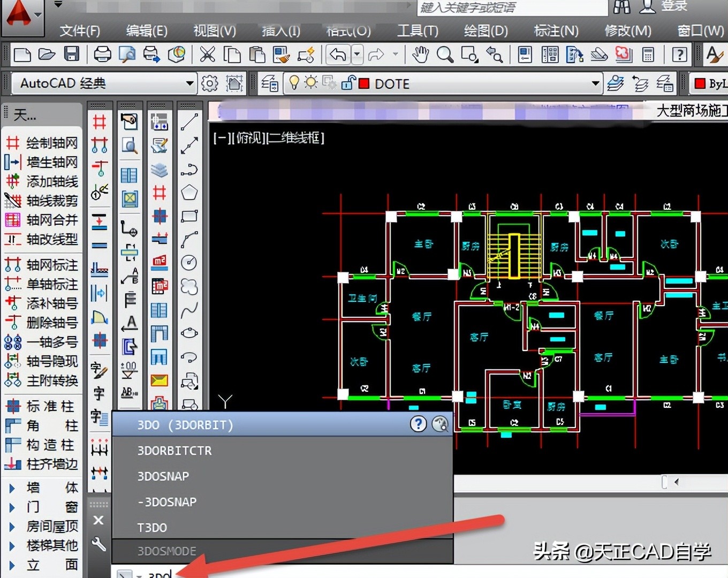This screenshot has height=578, width=728.
Task: Open the Calculator icon in toolbar
Action: click(x=648, y=54)
